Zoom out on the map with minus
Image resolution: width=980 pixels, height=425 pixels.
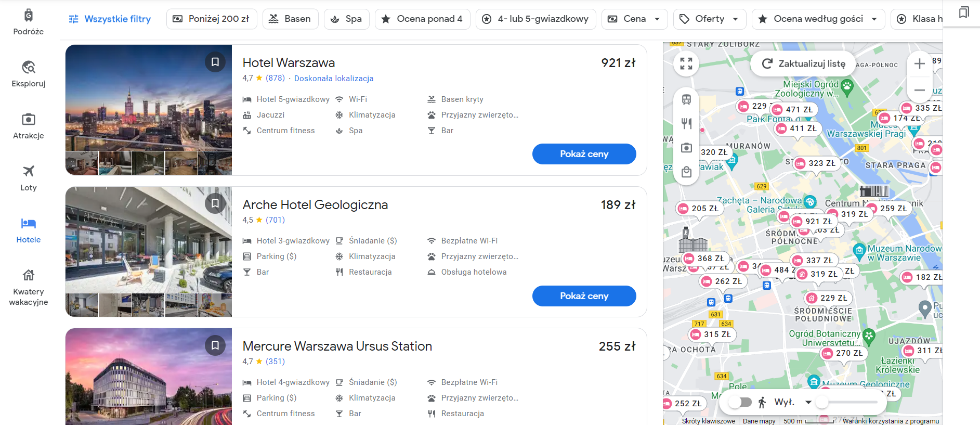(x=919, y=90)
